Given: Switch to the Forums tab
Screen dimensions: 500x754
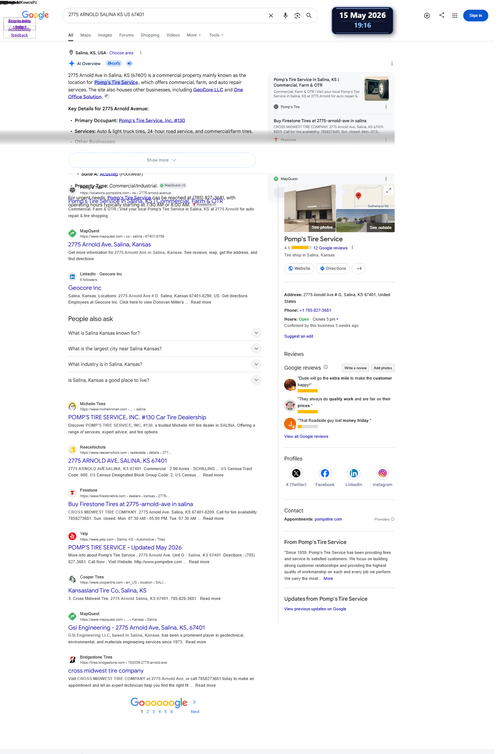Looking at the screenshot, I should pyautogui.click(x=126, y=35).
